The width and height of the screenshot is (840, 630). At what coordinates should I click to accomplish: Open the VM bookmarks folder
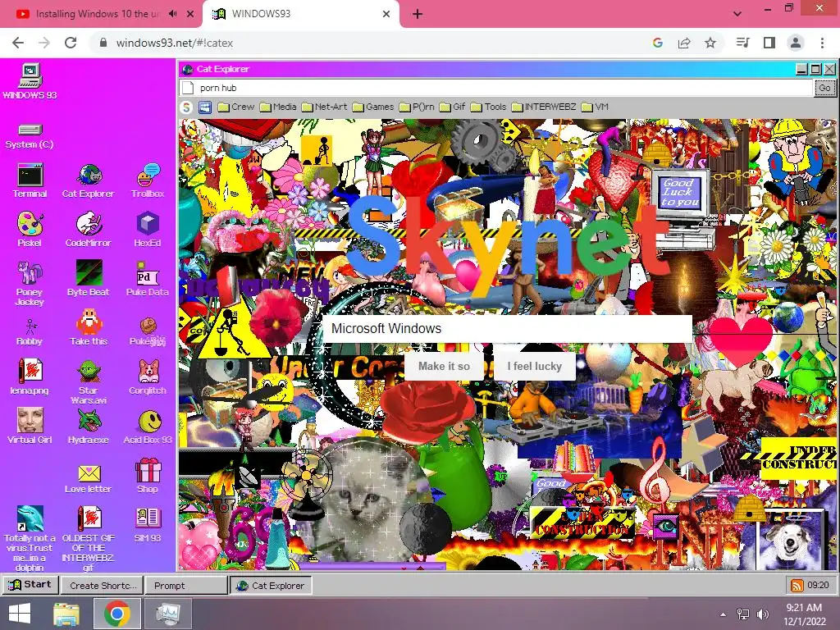[x=596, y=107]
